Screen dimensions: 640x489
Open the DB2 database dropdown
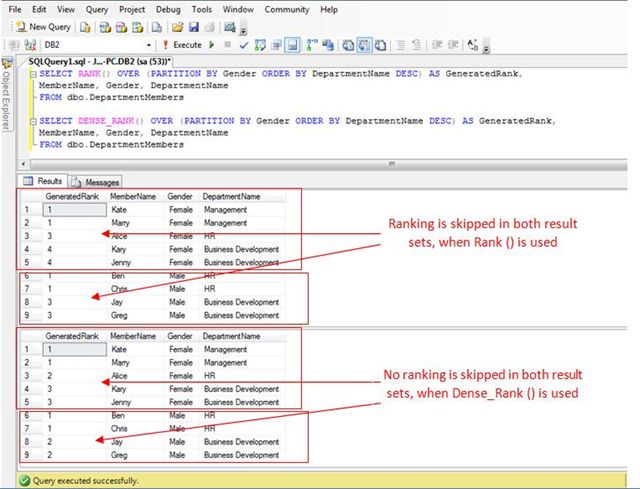[x=149, y=45]
